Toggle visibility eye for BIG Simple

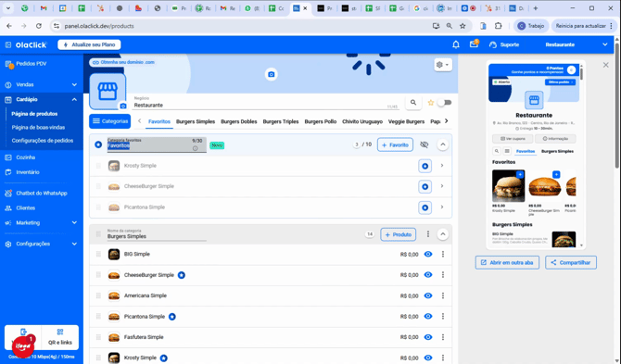(x=428, y=254)
